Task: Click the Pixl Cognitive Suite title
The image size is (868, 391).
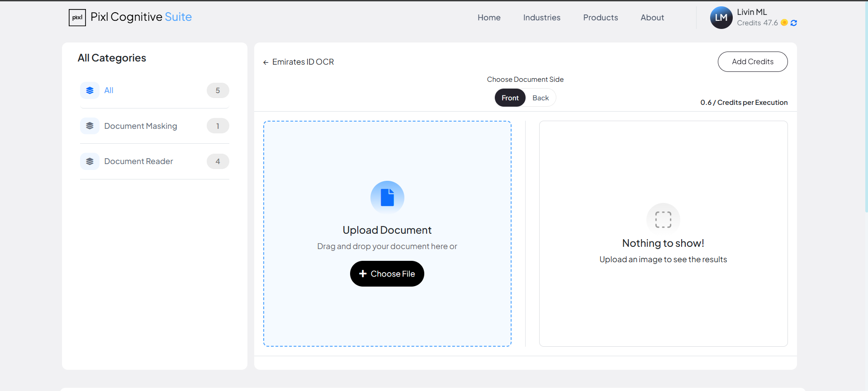Action: (x=141, y=17)
